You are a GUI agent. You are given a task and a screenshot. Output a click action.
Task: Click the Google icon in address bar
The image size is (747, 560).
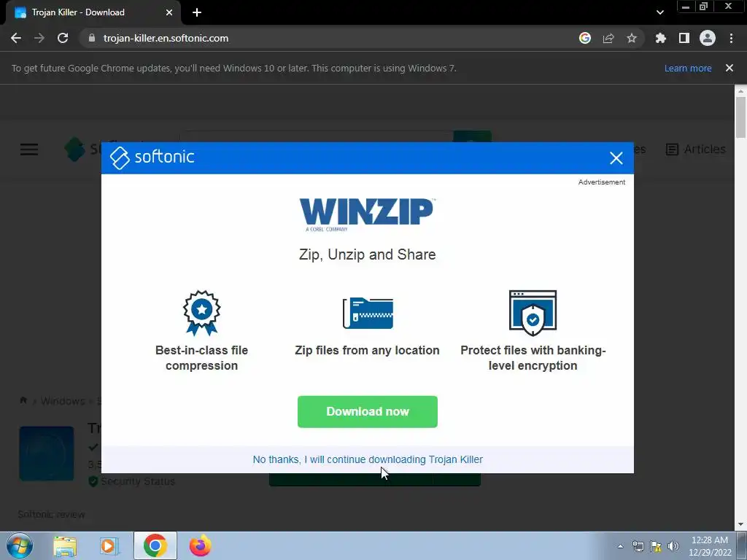[585, 38]
